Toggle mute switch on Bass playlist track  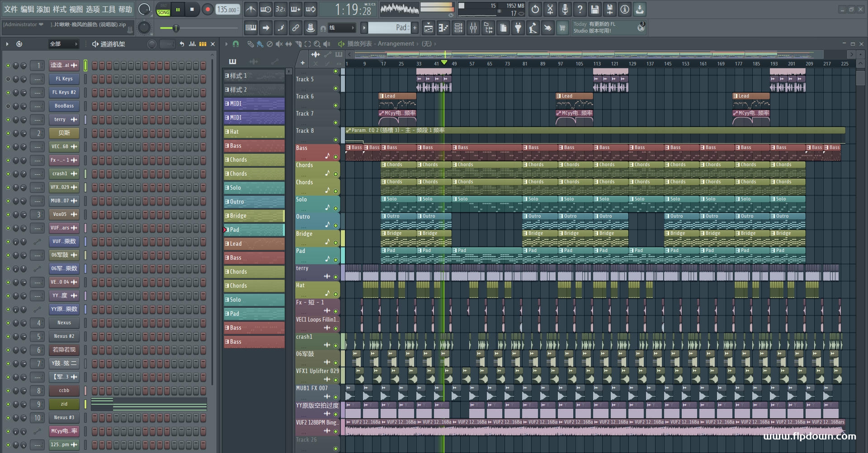[x=335, y=157]
